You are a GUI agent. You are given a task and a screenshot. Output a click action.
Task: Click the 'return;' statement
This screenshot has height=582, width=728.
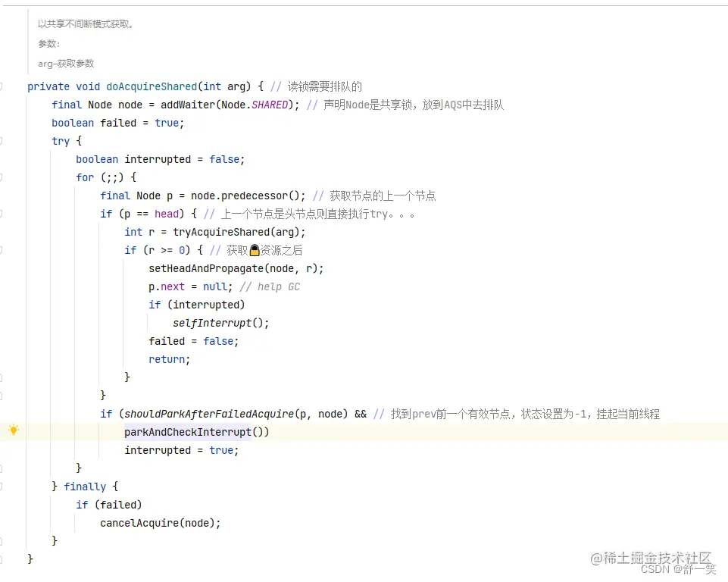[x=170, y=359]
